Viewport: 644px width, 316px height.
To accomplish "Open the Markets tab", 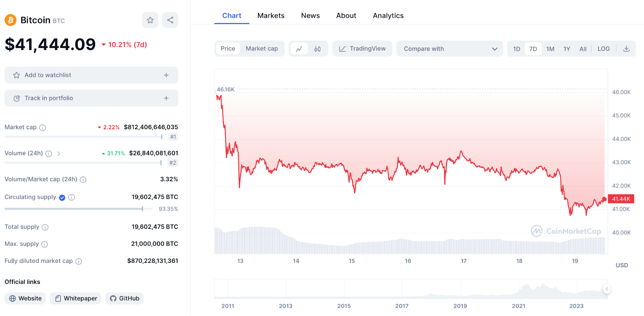I will point(271,16).
